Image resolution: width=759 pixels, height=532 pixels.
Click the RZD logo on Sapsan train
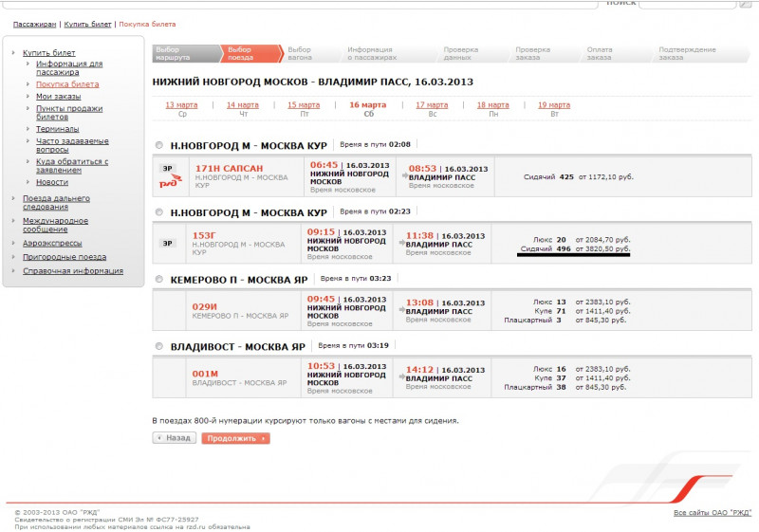click(x=167, y=184)
